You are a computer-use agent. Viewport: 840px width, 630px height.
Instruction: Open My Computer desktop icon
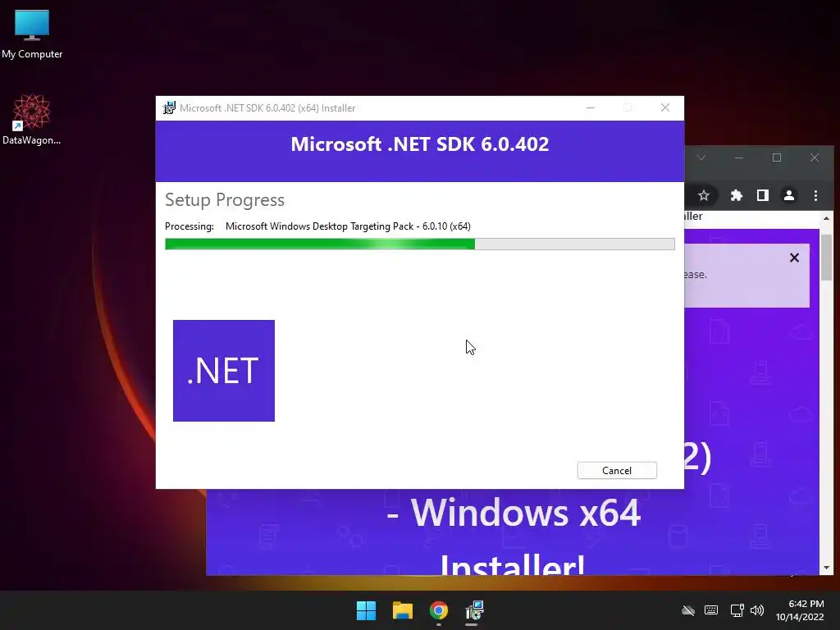[32, 34]
